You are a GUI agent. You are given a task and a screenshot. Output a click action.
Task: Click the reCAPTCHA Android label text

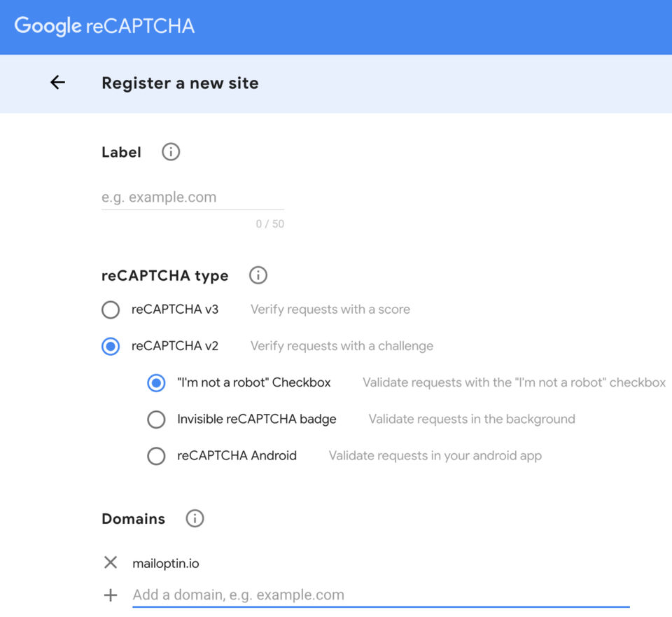point(237,456)
